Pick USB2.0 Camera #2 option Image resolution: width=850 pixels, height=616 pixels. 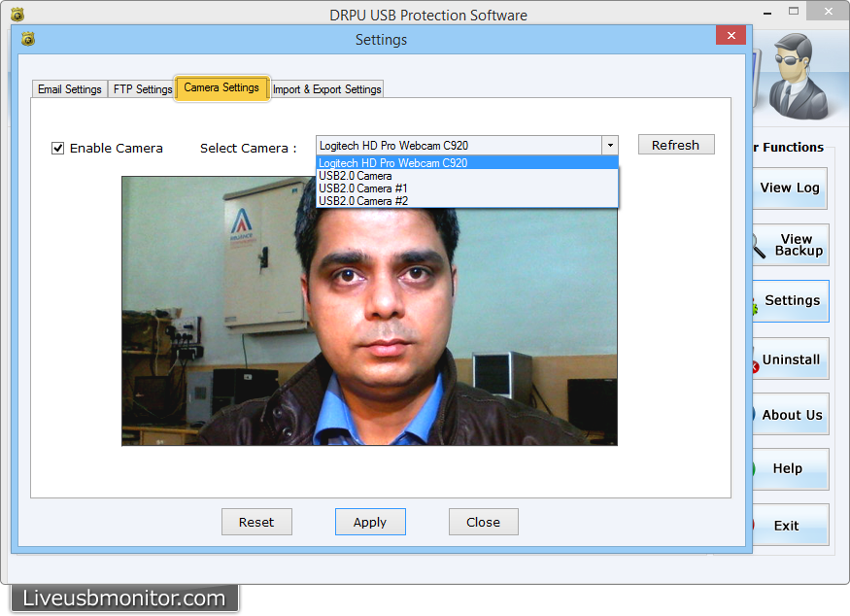(x=466, y=200)
